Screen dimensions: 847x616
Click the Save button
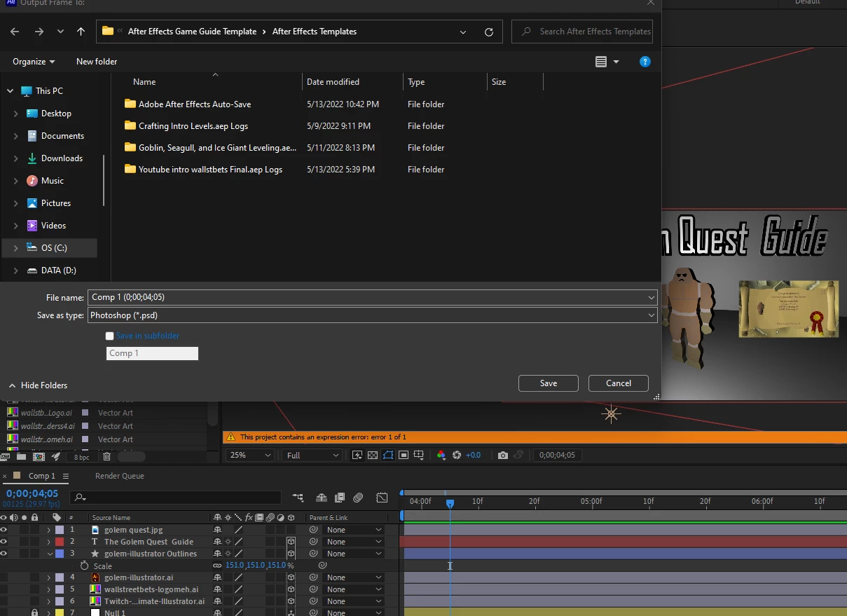(549, 383)
